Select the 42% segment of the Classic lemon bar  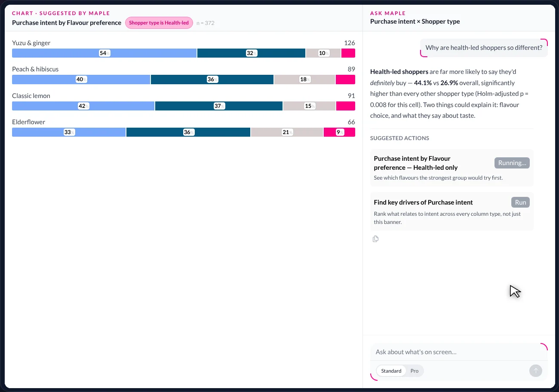coord(83,106)
